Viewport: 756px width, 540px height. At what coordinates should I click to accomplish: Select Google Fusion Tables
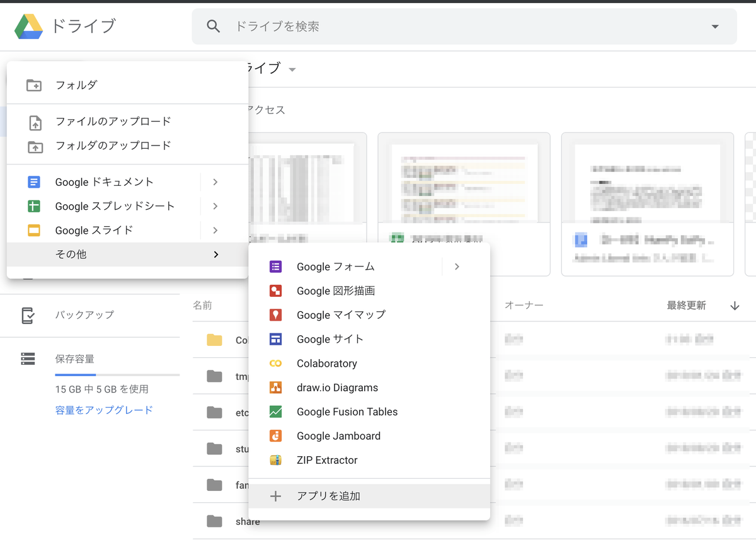tap(346, 411)
